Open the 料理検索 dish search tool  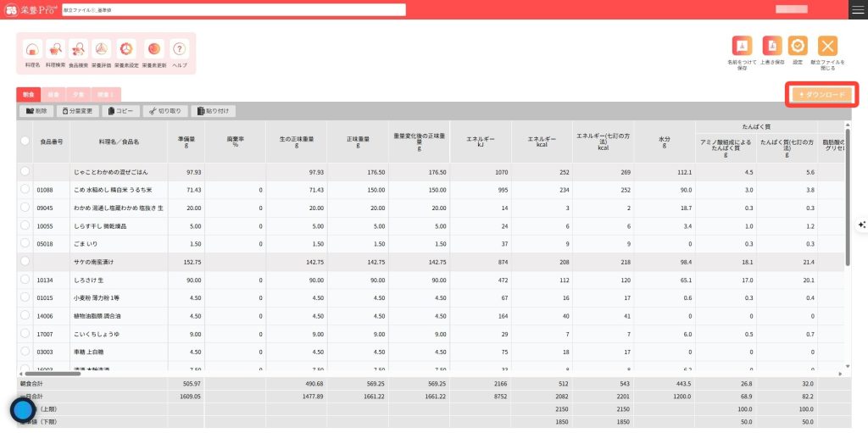point(56,50)
